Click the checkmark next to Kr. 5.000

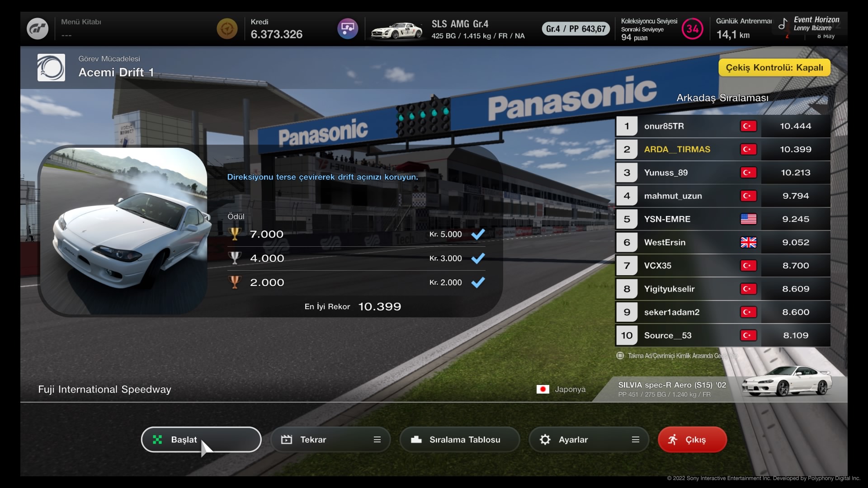(x=478, y=234)
